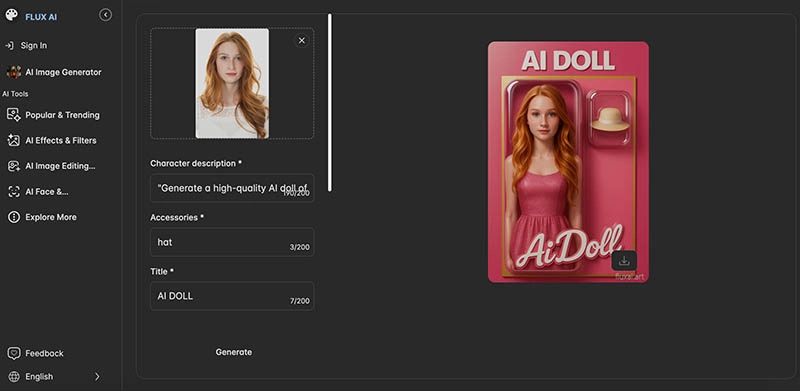Click the generated AI Doll result image

[568, 162]
